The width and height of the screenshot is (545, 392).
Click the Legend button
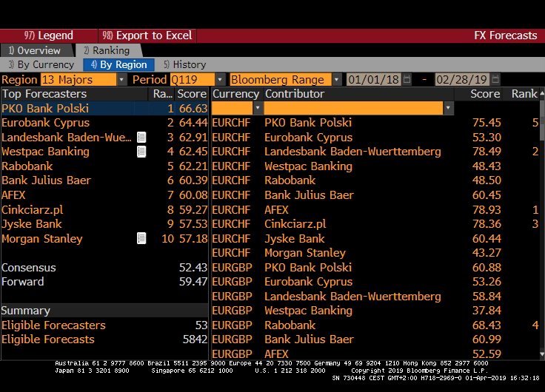point(49,36)
